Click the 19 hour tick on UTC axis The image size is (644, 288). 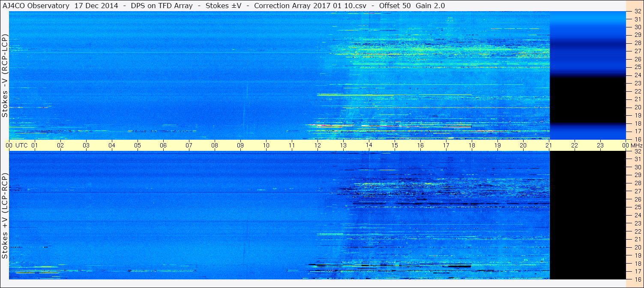pos(497,145)
